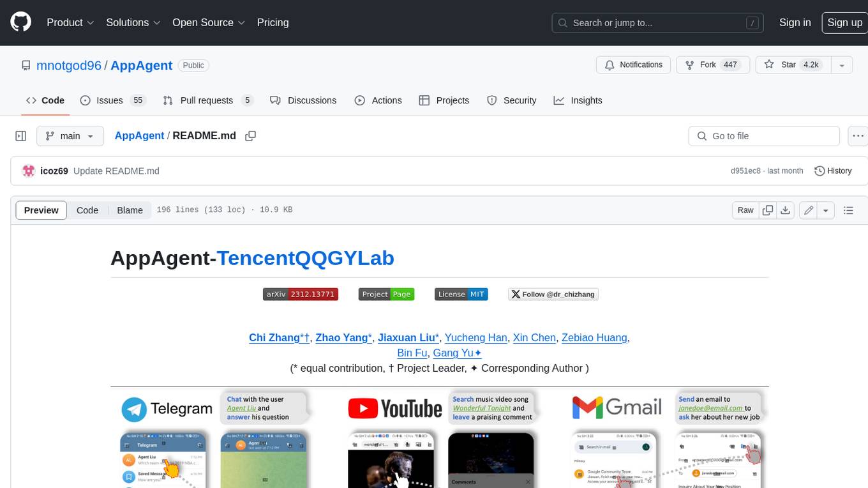Click the Follow @dr_chizhang badge
This screenshot has width=868, height=488.
click(553, 294)
